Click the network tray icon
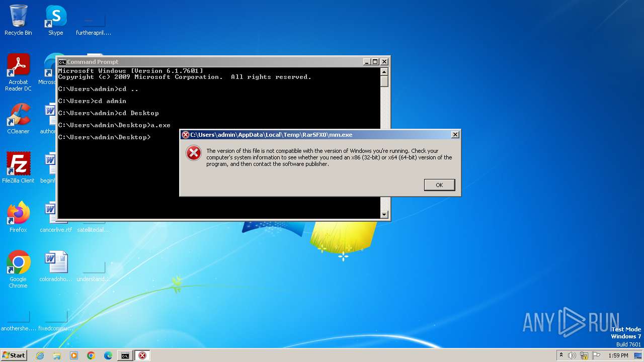 pos(584,355)
